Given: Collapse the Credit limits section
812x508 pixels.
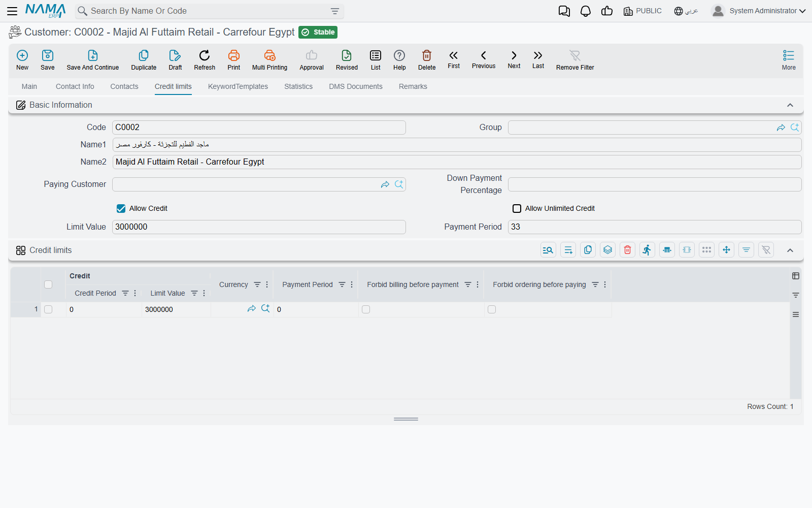Looking at the screenshot, I should point(790,250).
